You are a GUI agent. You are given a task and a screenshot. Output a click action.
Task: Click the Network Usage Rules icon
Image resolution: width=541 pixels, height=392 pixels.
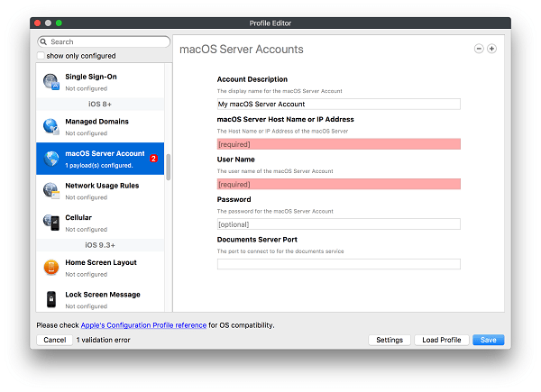coord(51,191)
